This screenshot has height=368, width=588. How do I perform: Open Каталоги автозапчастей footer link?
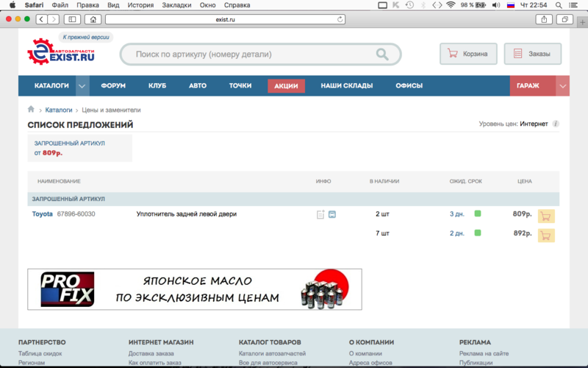[272, 353]
